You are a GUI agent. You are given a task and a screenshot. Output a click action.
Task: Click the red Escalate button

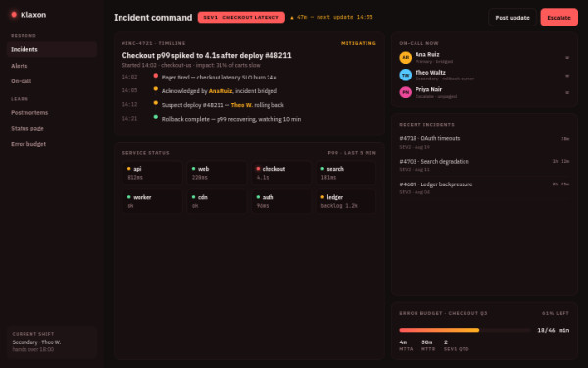[x=559, y=18]
